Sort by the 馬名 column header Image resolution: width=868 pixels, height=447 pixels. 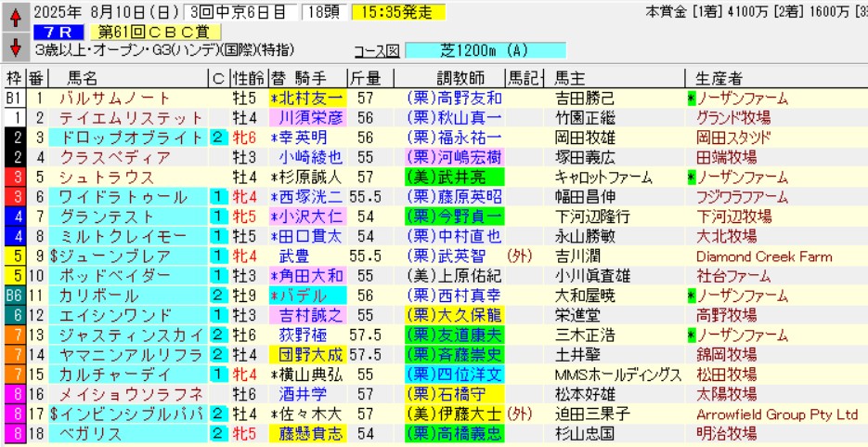point(83,77)
